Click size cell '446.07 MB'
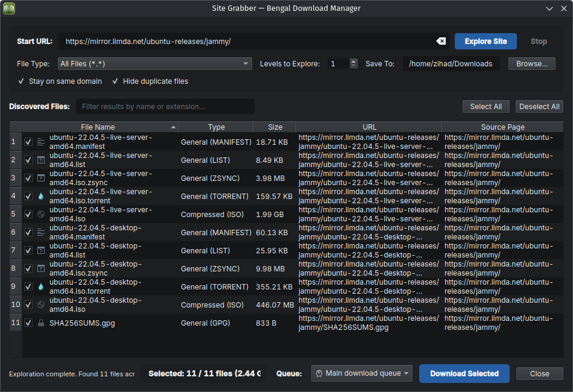Screen dimensions: 573x392 click(275, 305)
